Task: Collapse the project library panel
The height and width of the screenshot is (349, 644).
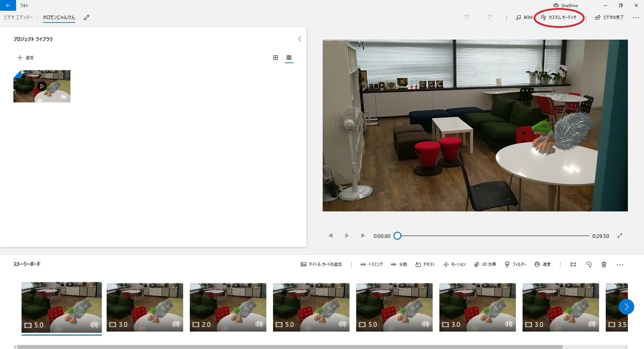Action: pyautogui.click(x=299, y=39)
